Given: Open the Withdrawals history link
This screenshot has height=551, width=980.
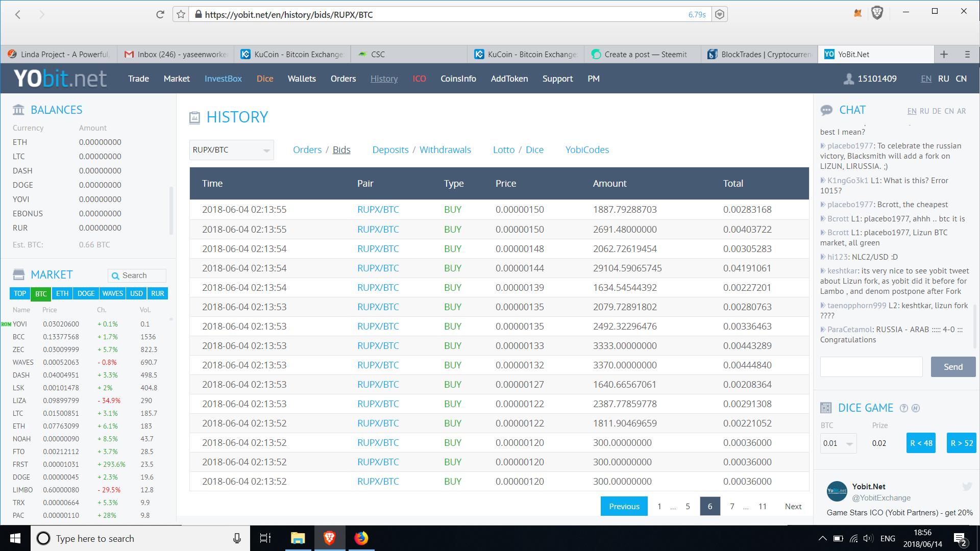Looking at the screenshot, I should point(445,150).
